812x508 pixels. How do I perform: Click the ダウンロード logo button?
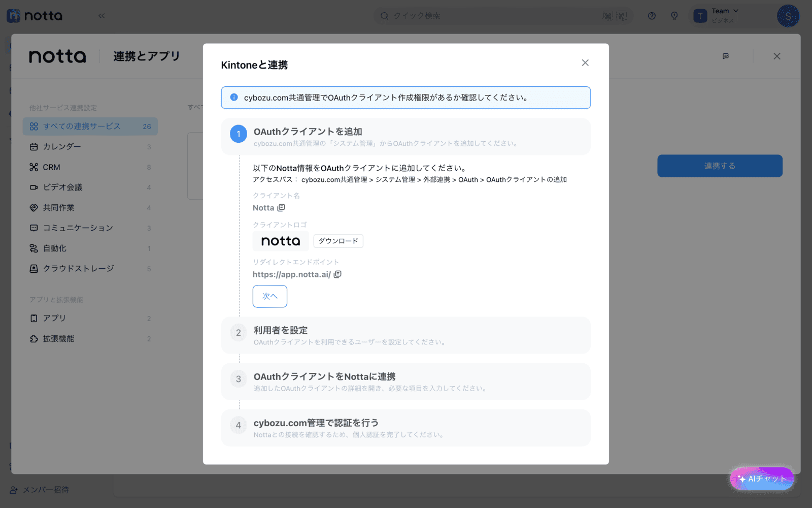pyautogui.click(x=338, y=241)
